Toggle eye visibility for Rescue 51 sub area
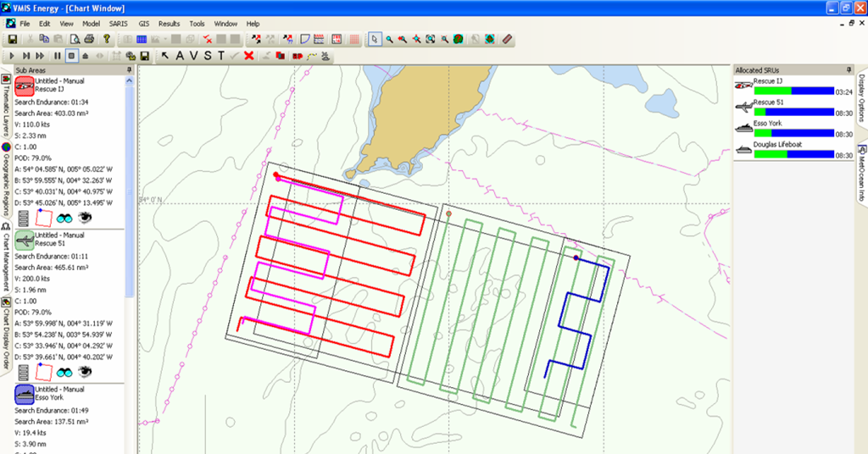The width and height of the screenshot is (868, 454). (85, 372)
